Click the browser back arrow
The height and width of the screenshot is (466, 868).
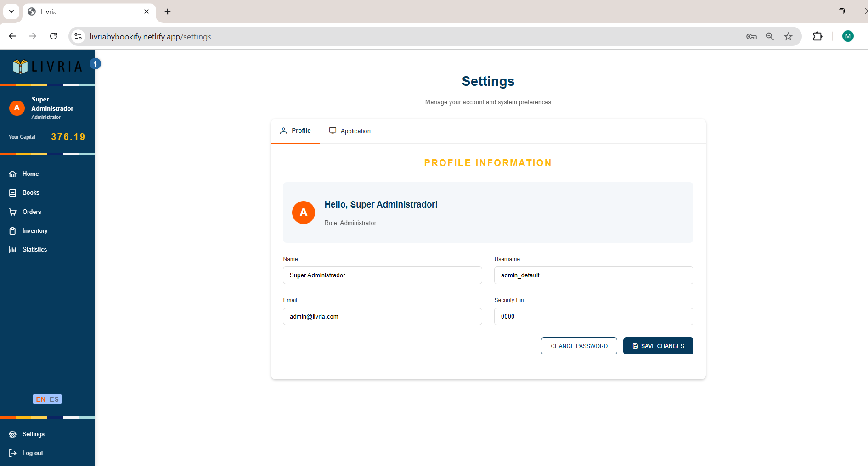[x=12, y=36]
